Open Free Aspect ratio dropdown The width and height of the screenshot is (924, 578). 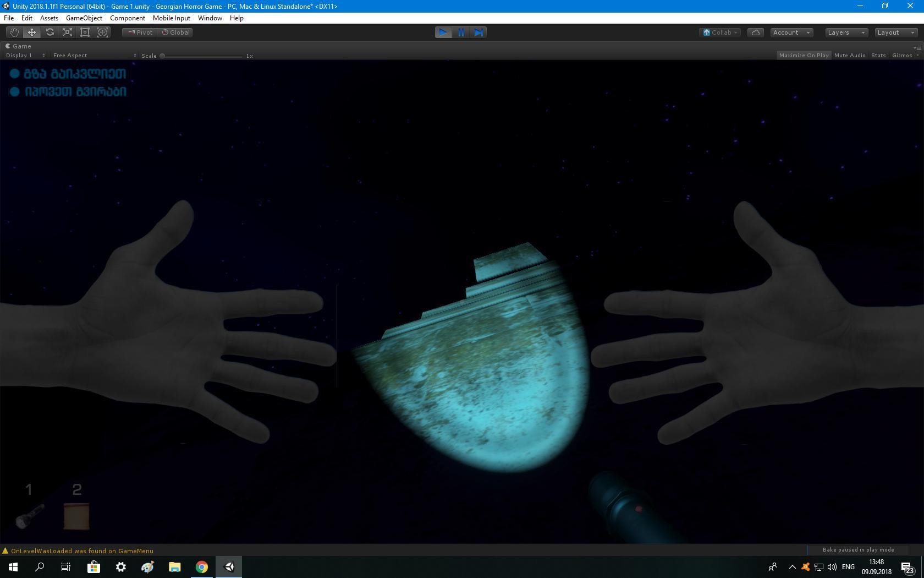[95, 55]
